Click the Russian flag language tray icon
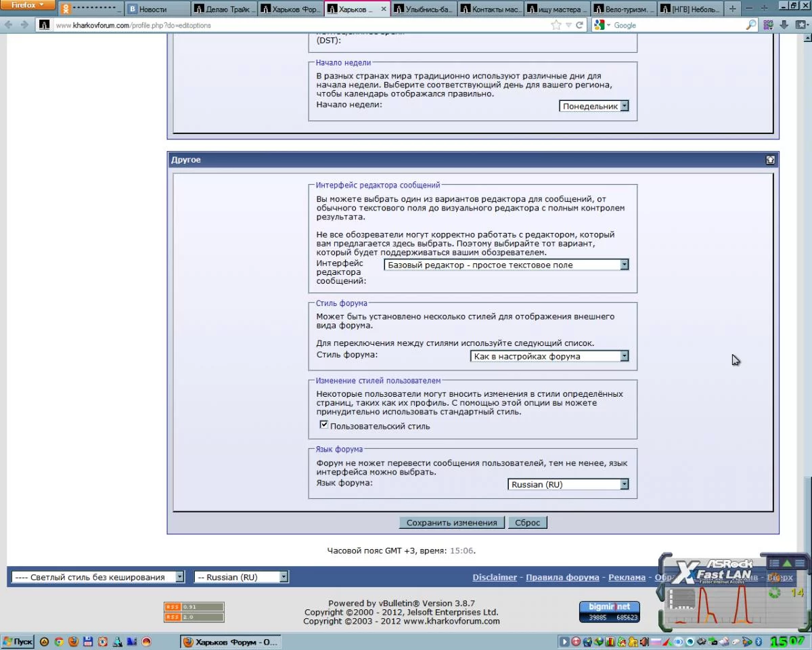812x650 pixels. pyautogui.click(x=656, y=642)
